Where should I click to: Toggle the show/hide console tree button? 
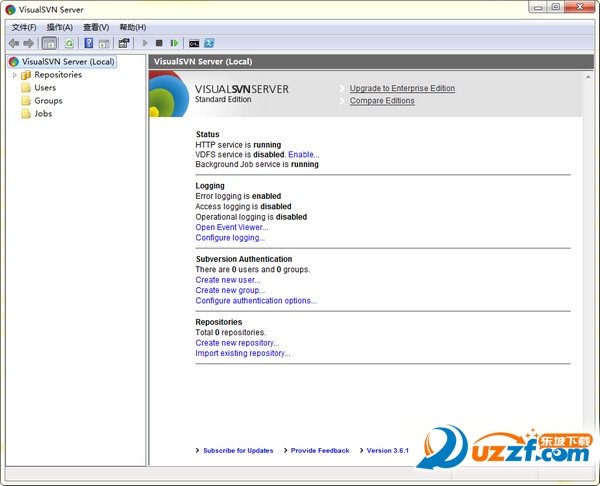49,43
